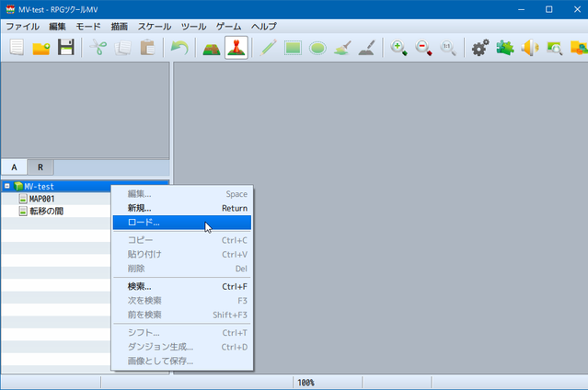Save project with the floppy disk icon
Screen dimensions: 588x390
pos(66,48)
